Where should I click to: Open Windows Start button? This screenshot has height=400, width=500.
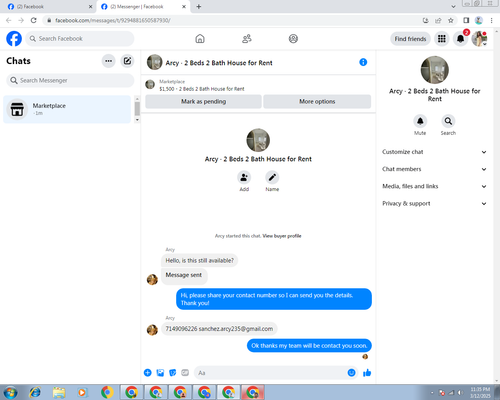(x=10, y=392)
